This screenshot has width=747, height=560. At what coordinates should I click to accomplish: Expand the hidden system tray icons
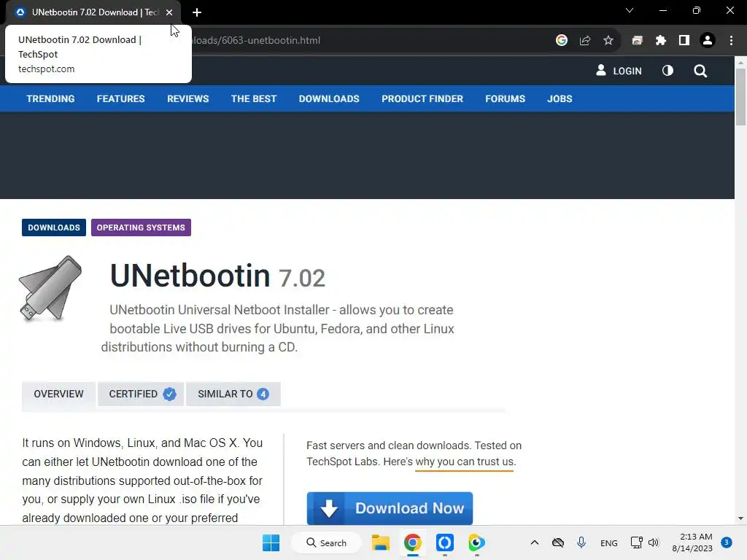[535, 542]
